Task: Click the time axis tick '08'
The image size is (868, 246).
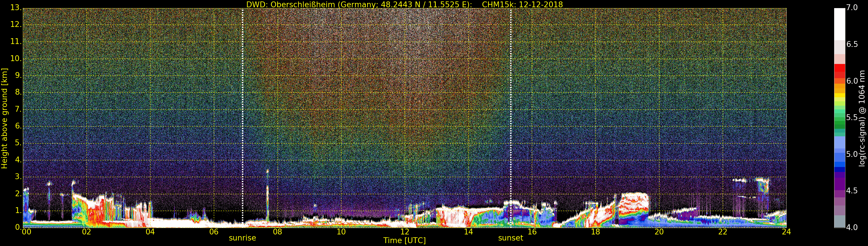Action: [x=277, y=232]
